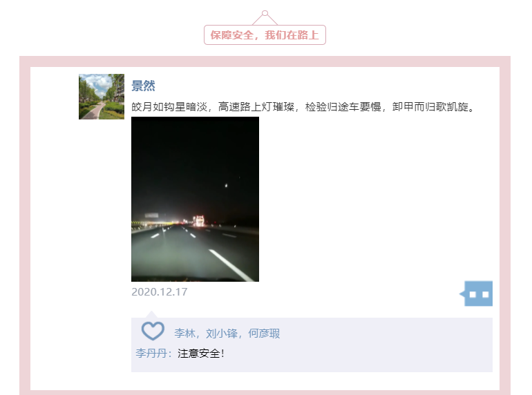
Task: Click the banner title 保障安全，我们在路上
Action: (265, 35)
